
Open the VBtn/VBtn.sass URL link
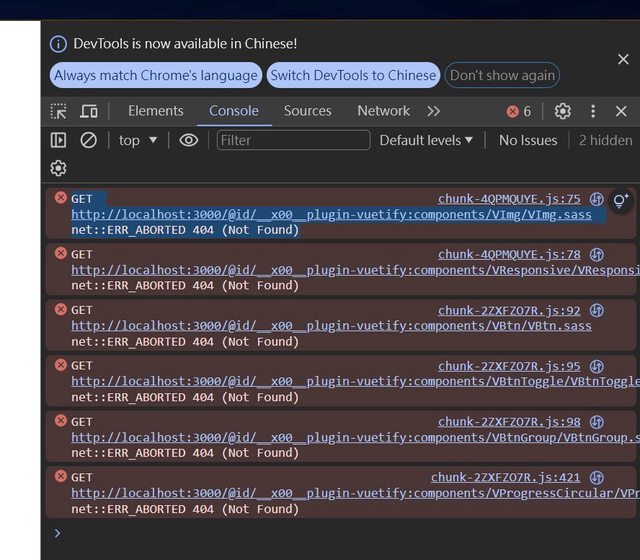pyautogui.click(x=331, y=326)
